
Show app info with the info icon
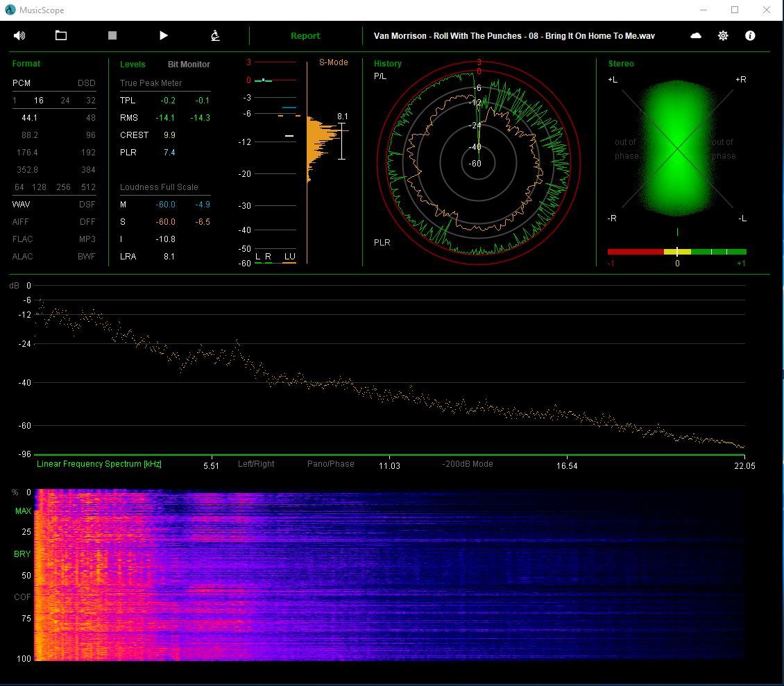[750, 35]
